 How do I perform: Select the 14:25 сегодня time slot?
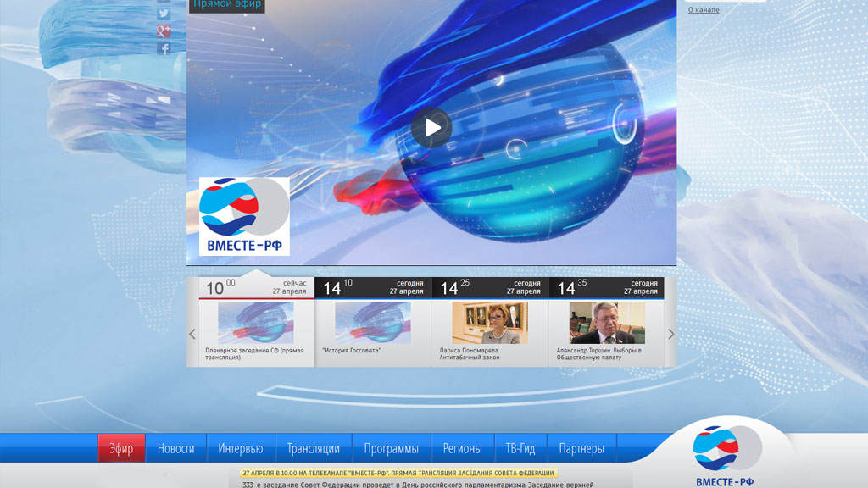click(491, 288)
